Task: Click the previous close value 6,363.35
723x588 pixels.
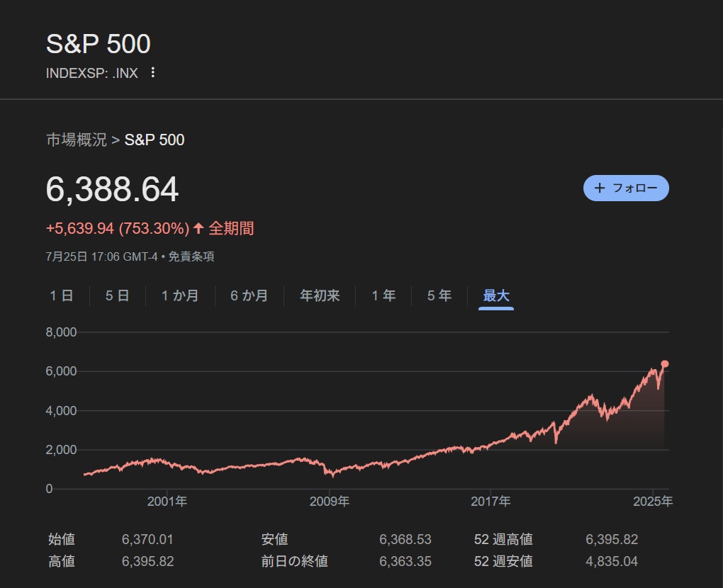Action: coord(405,561)
